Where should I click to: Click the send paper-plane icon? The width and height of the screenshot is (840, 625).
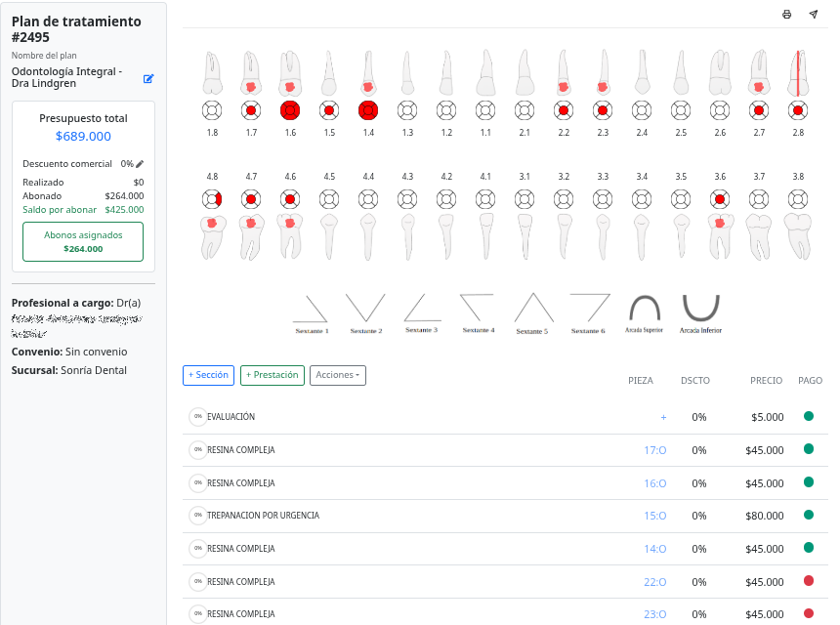pos(814,14)
